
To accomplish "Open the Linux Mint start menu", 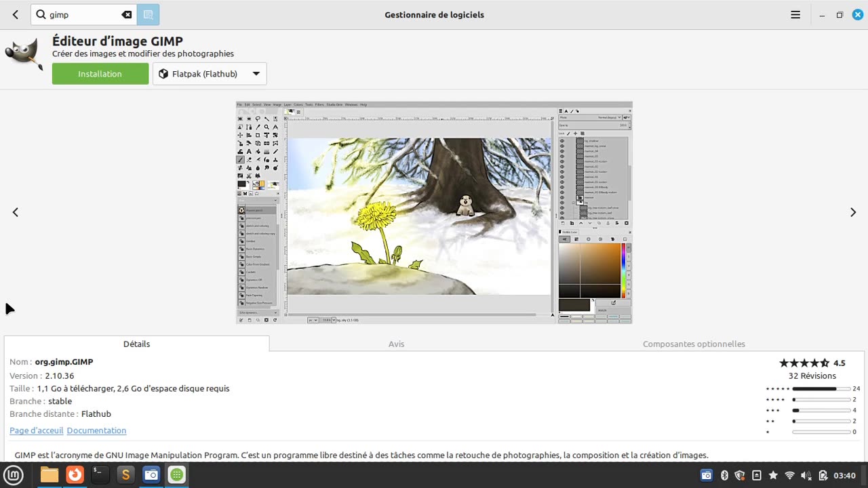I will coord(14,475).
